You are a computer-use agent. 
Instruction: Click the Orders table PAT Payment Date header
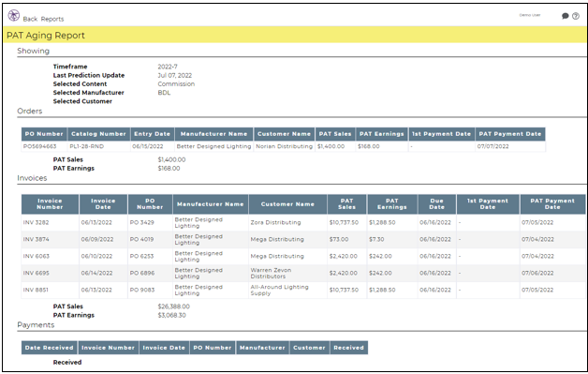510,134
